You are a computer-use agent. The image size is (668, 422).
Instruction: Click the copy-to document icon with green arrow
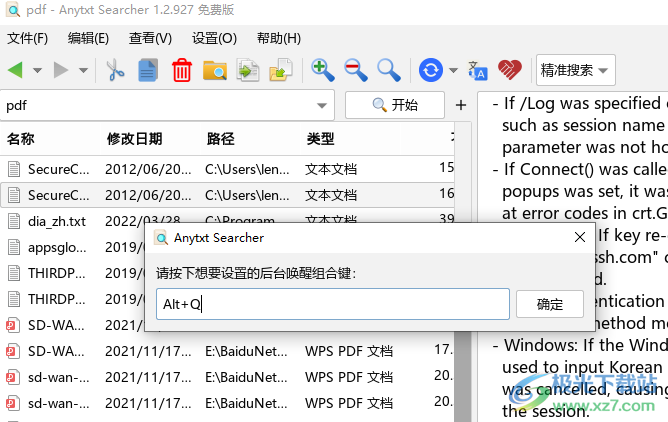point(248,70)
